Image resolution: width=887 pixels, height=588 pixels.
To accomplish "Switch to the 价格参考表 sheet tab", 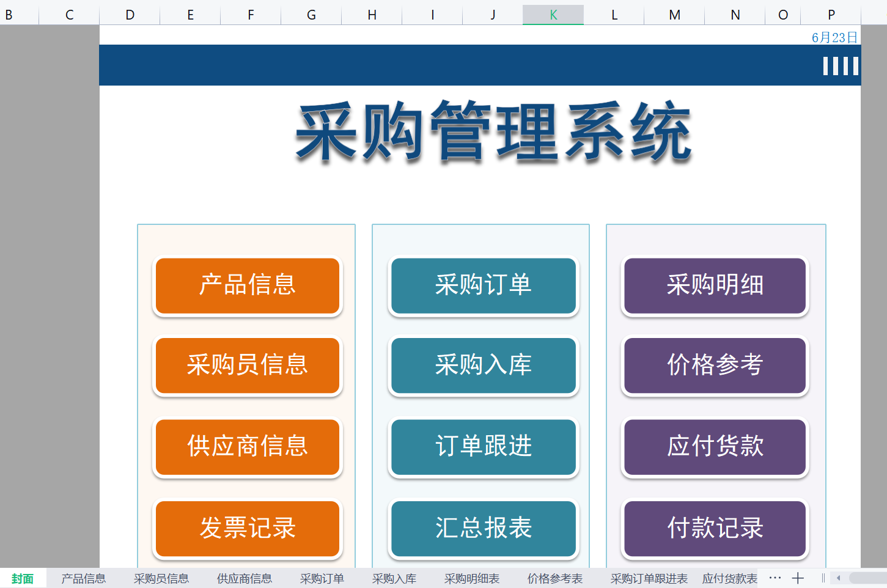I will coord(555,578).
